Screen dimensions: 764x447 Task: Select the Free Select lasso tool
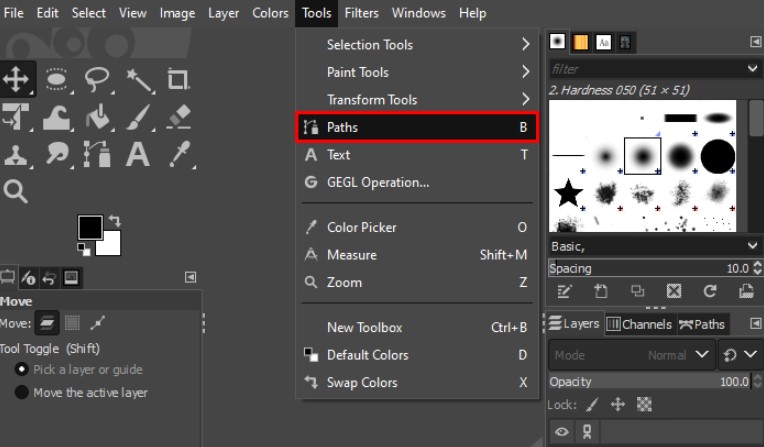pyautogui.click(x=97, y=79)
